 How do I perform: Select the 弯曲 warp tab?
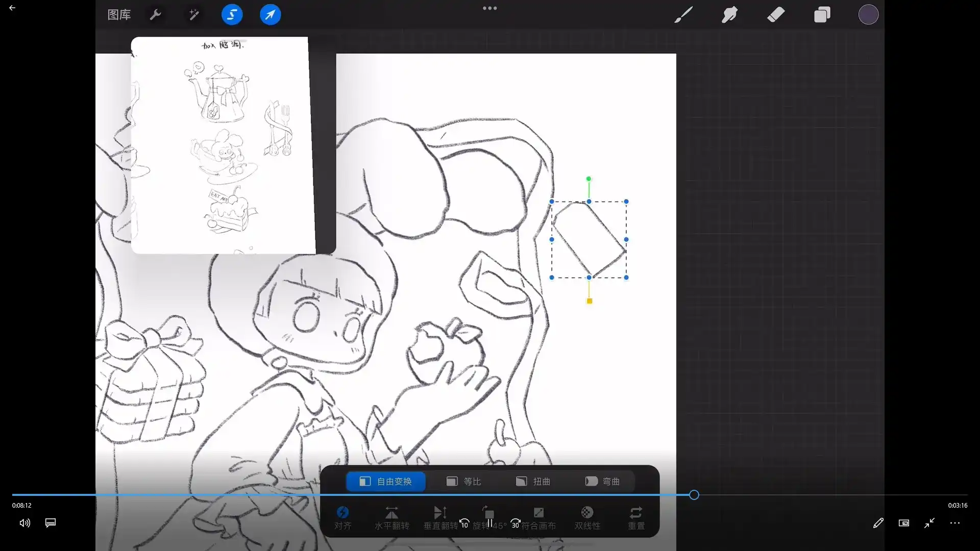[x=602, y=482]
